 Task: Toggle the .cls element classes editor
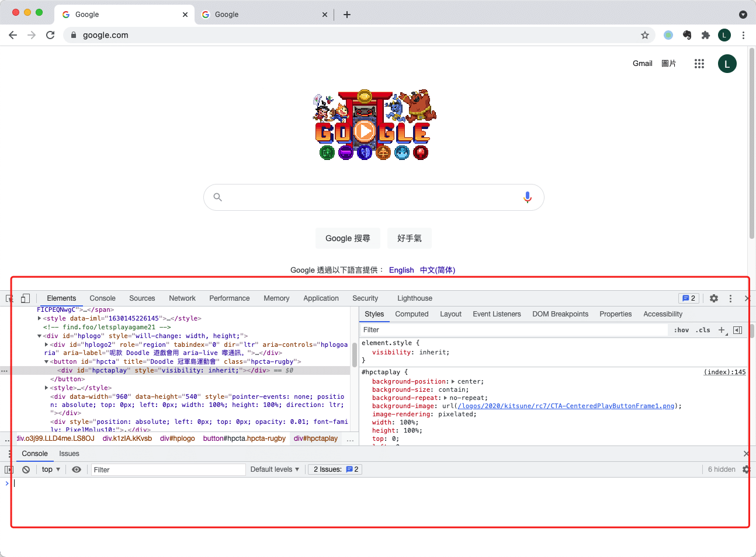(703, 330)
